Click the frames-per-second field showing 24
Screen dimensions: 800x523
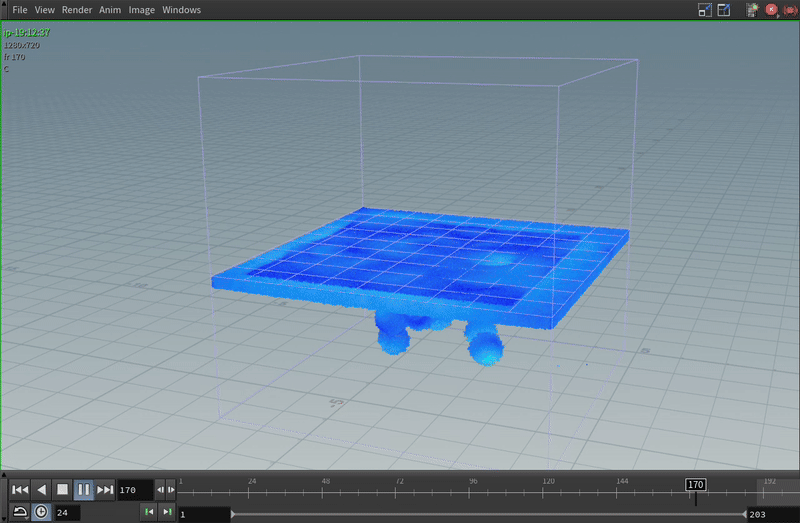click(x=67, y=512)
